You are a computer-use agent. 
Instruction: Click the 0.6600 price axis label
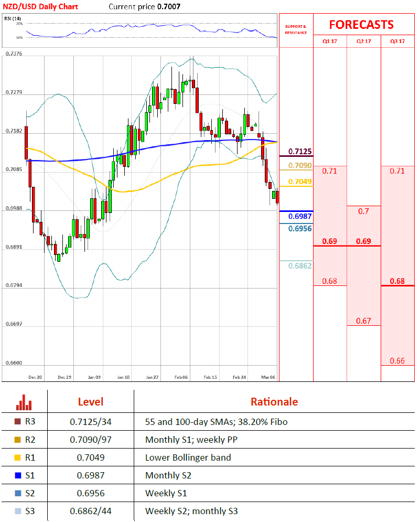[x=14, y=363]
